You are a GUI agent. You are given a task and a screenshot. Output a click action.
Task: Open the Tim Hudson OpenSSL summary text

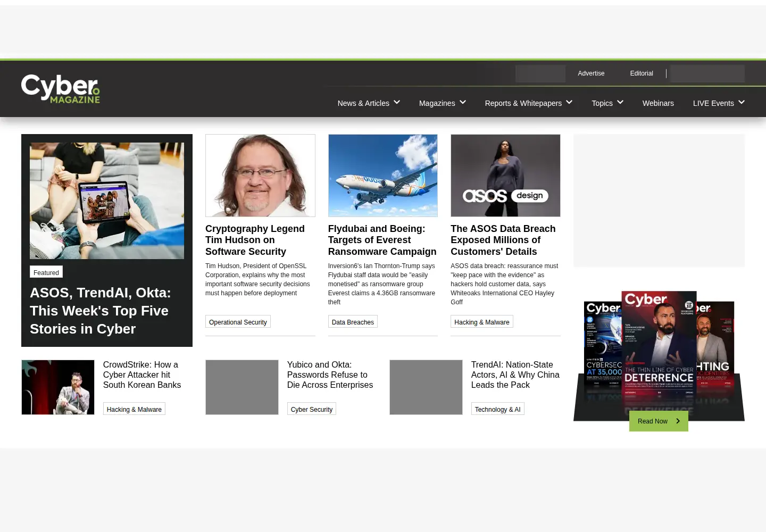257,279
